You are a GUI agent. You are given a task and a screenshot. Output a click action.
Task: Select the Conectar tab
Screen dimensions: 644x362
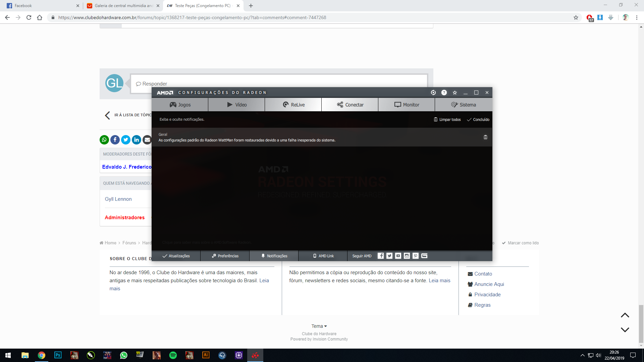click(350, 105)
